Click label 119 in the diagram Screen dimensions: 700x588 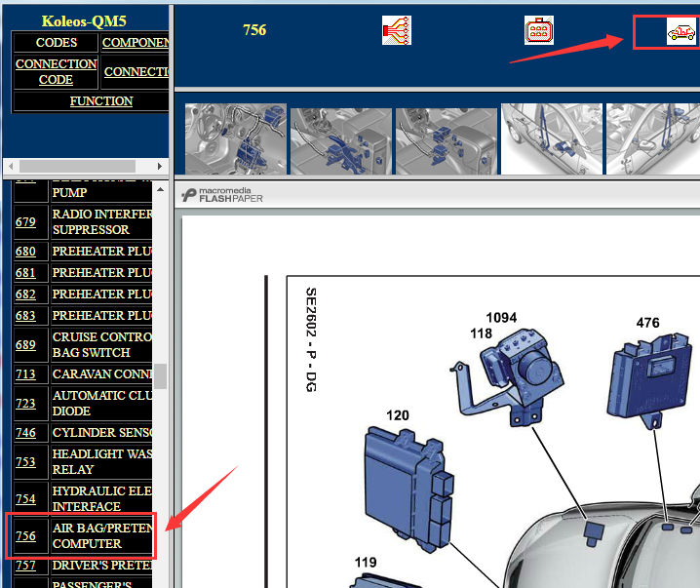(x=366, y=562)
